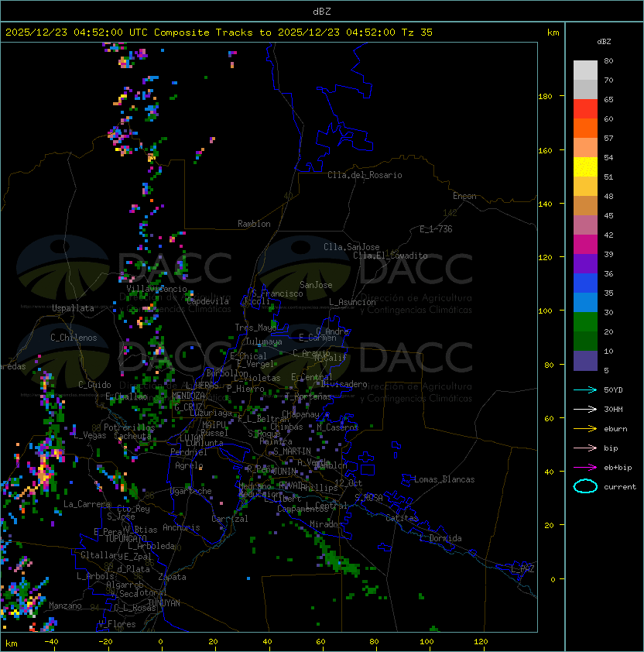Image resolution: width=644 pixels, height=652 pixels.
Task: Click the 'Encon' place label on map
Action: [x=464, y=196]
